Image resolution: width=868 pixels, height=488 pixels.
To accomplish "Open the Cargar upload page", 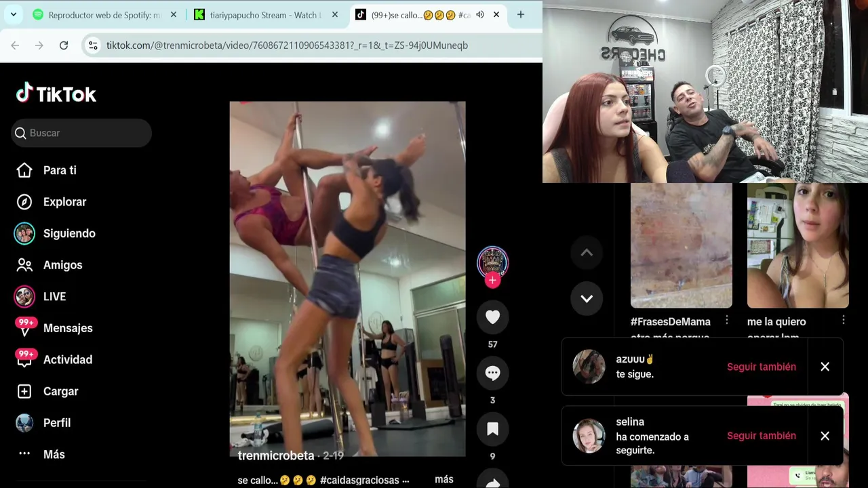I will tap(60, 391).
